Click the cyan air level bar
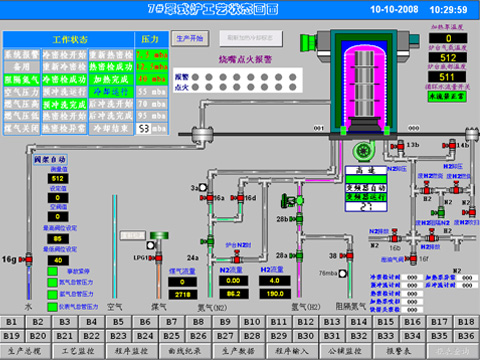The image size is (480, 360). pos(115,247)
